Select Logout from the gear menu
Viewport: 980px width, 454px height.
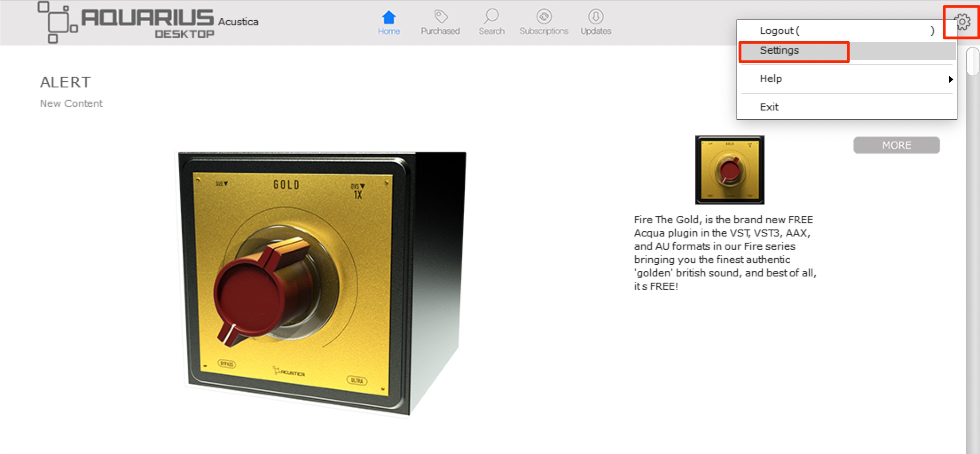coord(847,31)
